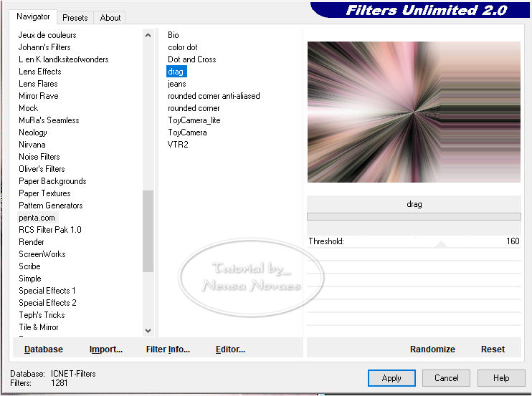The width and height of the screenshot is (532, 396).
Task: Click the progress bar under drag
Action: [x=414, y=217]
